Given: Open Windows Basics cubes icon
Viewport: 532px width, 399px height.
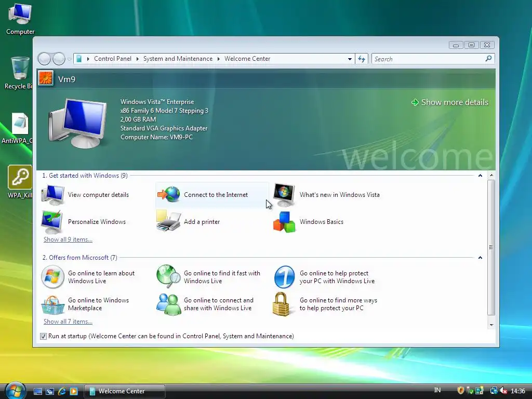Looking at the screenshot, I should coord(284,222).
